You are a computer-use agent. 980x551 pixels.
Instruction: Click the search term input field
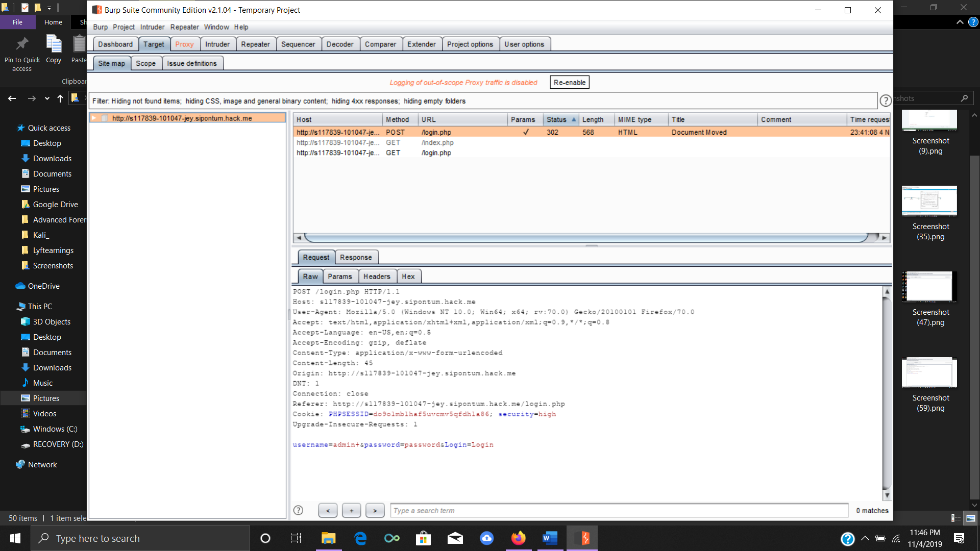(x=619, y=510)
